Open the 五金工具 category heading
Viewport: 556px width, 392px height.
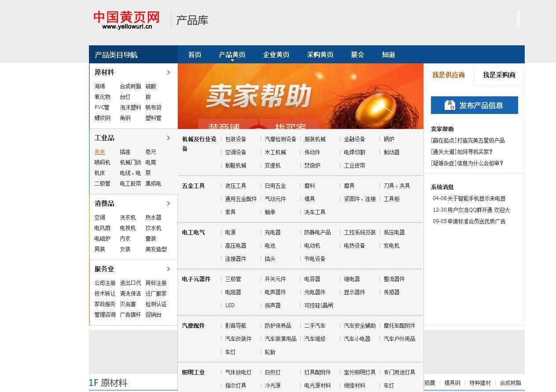point(193,186)
